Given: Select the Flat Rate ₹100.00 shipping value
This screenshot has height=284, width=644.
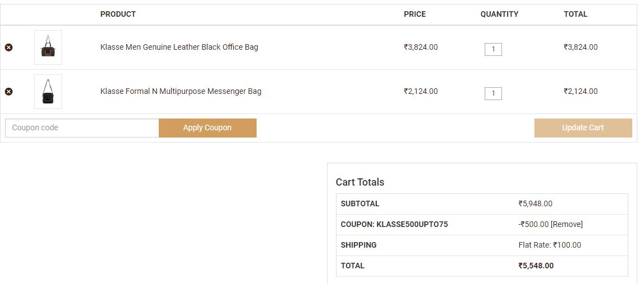Looking at the screenshot, I should [550, 245].
